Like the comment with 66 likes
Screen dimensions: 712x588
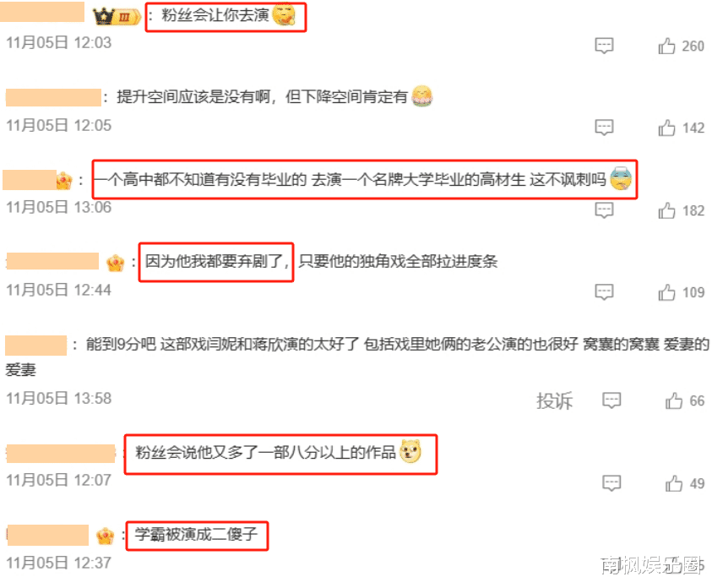[674, 400]
